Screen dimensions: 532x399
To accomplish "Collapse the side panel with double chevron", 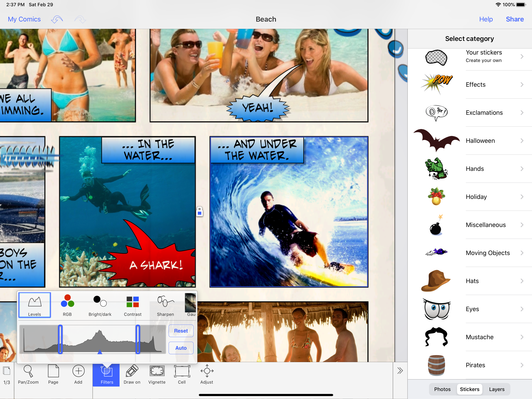I will [400, 371].
